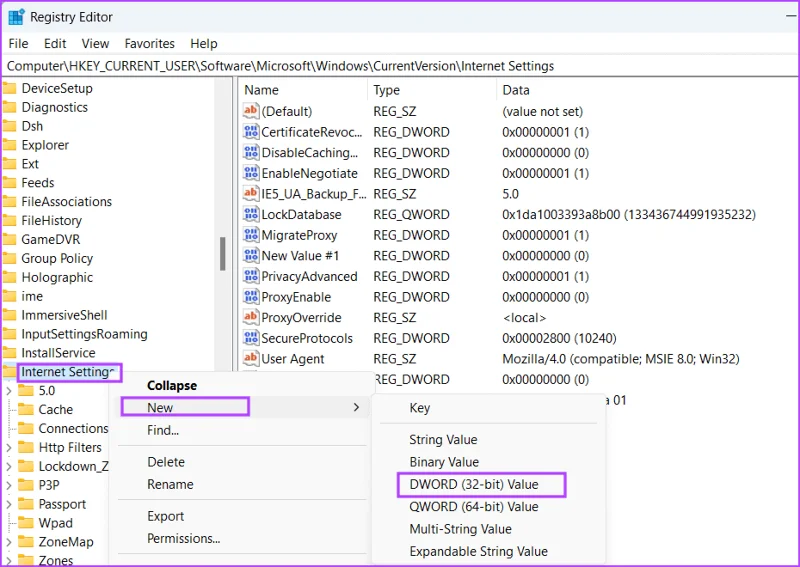Click the Type column header
Image resolution: width=800 pixels, height=567 pixels.
(x=432, y=90)
